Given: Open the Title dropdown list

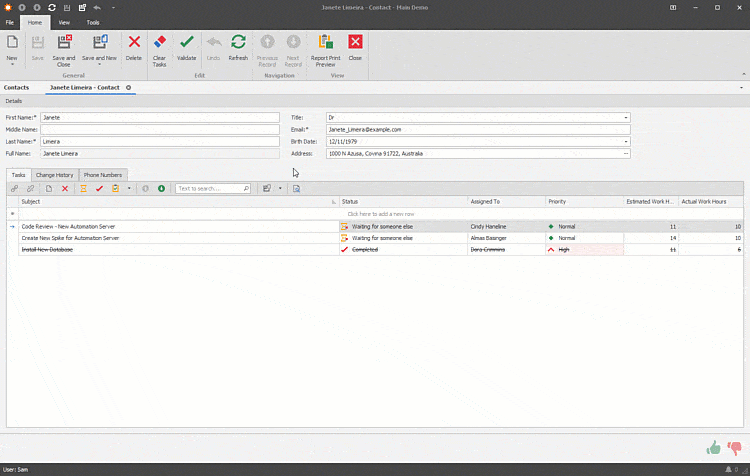Looking at the screenshot, I should [x=626, y=118].
